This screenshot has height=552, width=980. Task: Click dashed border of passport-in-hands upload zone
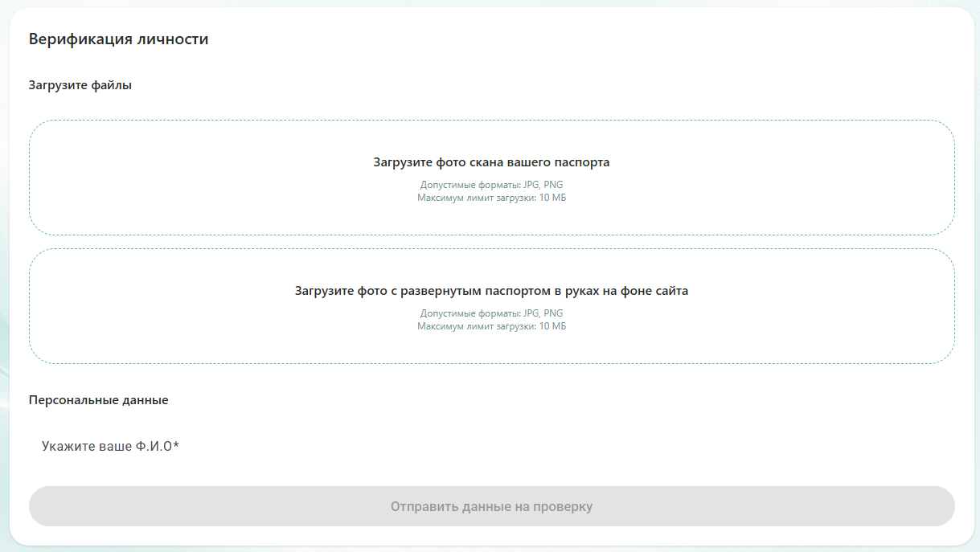click(x=491, y=249)
